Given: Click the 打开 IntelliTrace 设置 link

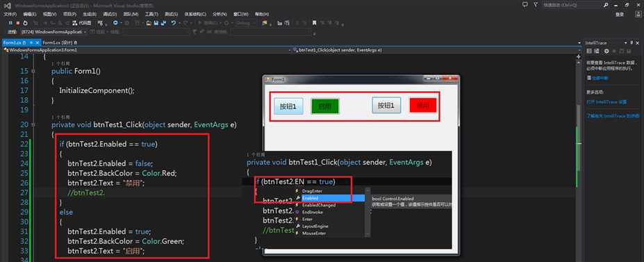Looking at the screenshot, I should pyautogui.click(x=607, y=101).
